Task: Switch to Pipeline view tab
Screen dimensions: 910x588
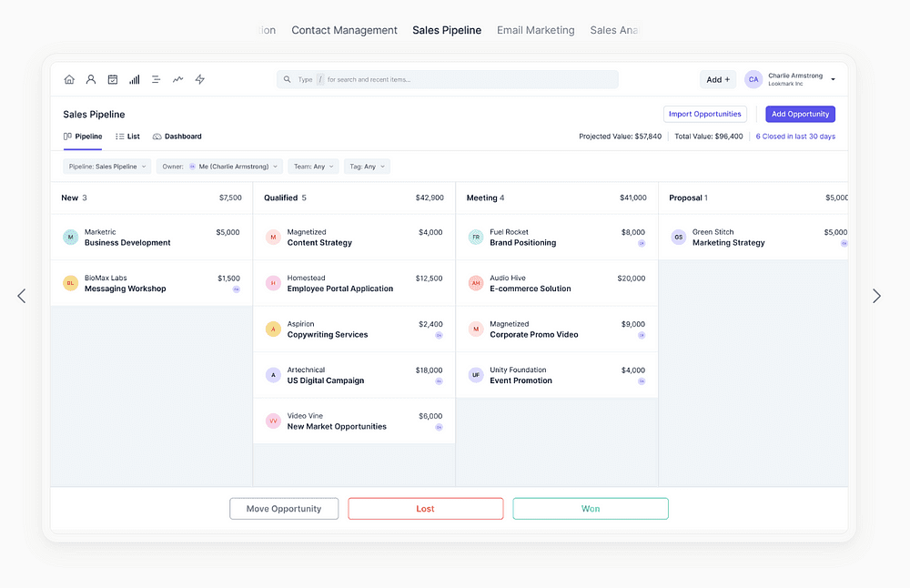Action: [x=83, y=137]
